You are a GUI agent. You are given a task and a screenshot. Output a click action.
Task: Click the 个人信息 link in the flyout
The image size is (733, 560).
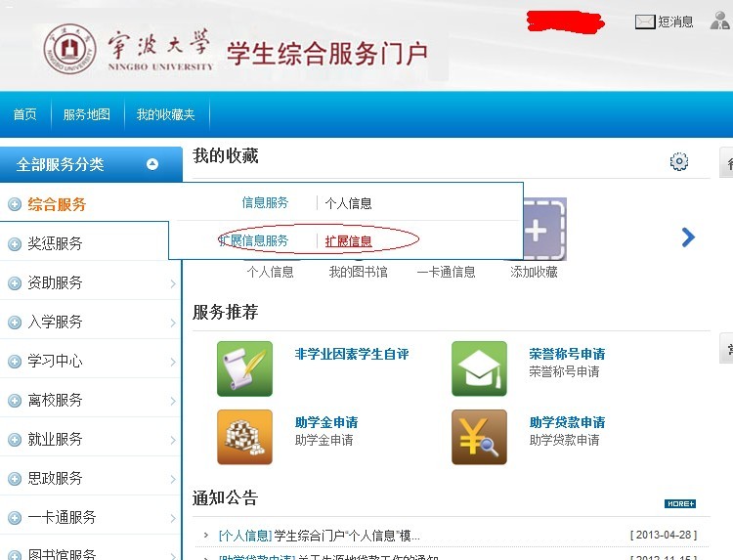pyautogui.click(x=348, y=203)
